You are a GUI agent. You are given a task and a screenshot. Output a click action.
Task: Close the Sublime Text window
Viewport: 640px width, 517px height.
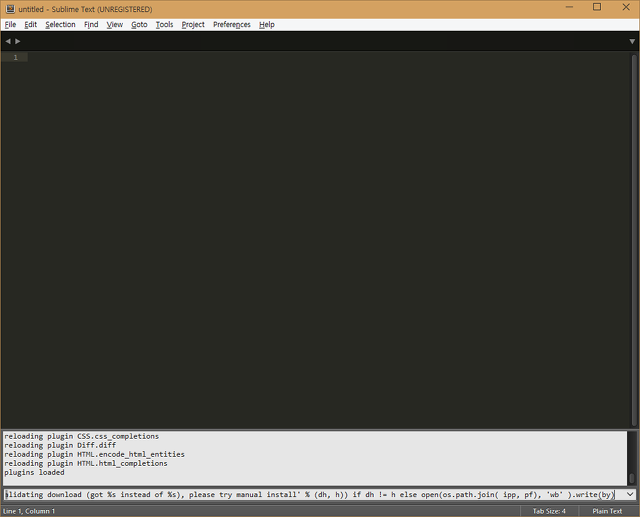tap(626, 7)
